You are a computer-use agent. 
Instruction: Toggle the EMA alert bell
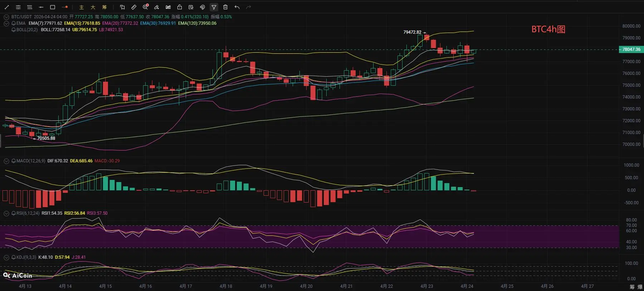(x=14, y=23)
